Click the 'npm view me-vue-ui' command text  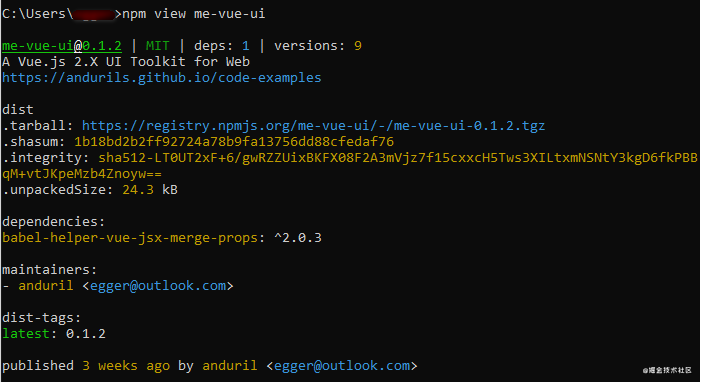click(x=194, y=14)
